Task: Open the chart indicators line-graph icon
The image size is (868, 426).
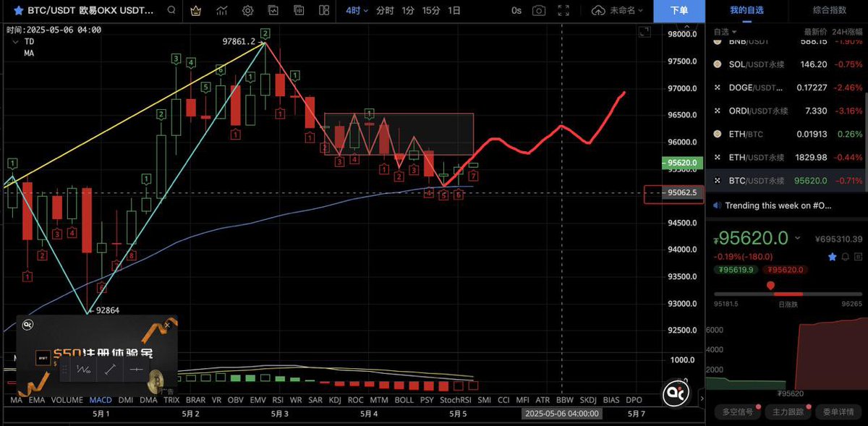Action: [x=223, y=11]
